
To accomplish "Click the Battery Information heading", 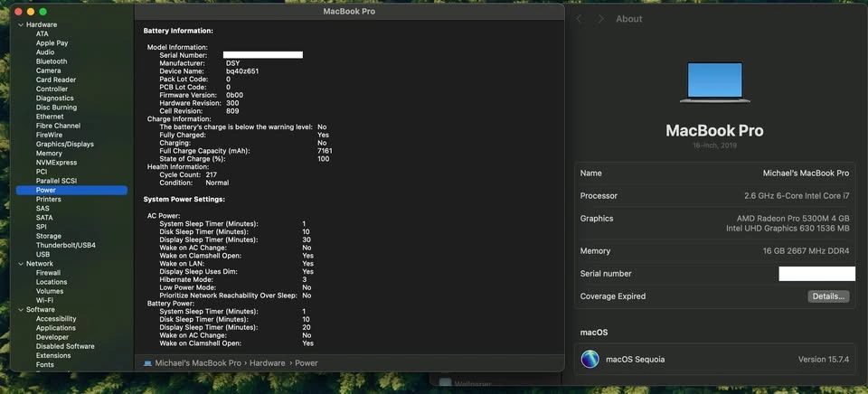I will (x=178, y=31).
